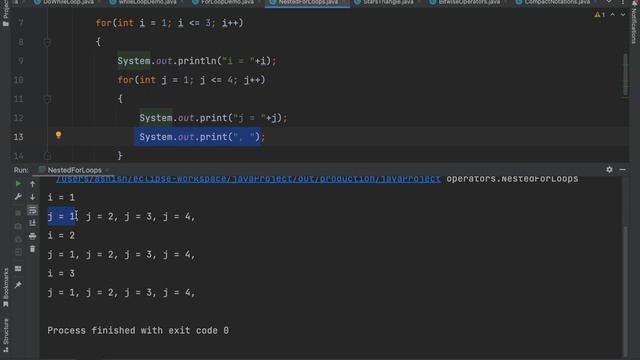Click the dump threads camera icon
This screenshot has width=640, height=360.
pos(18,226)
